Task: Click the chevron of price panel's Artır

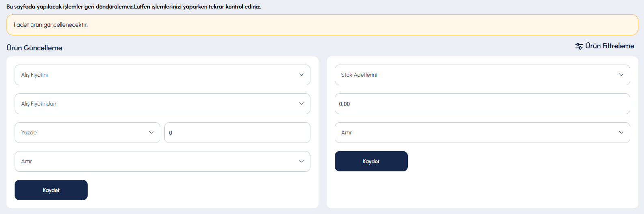Action: coord(302,162)
